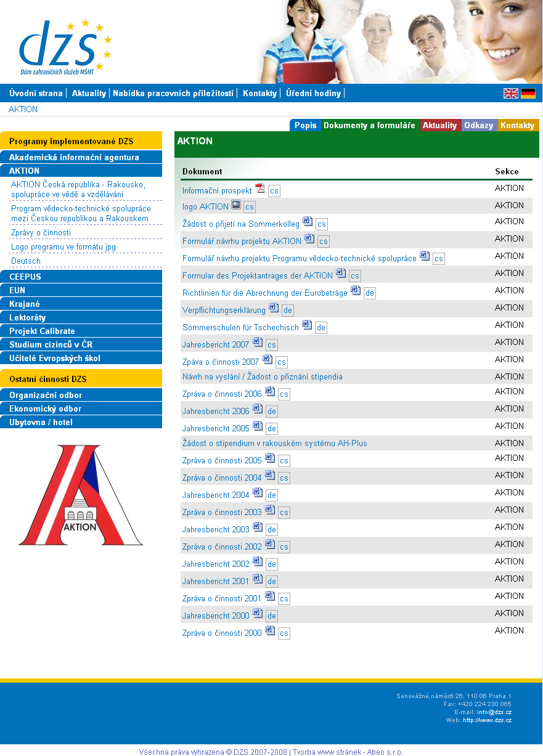Switch to German via the German flag

pos(528,94)
